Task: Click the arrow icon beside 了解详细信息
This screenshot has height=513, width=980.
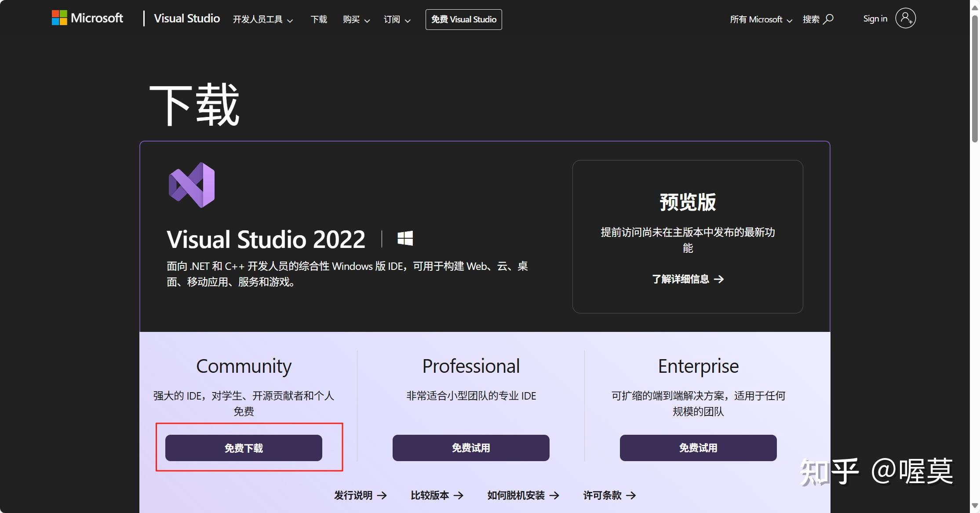Action: (x=720, y=280)
